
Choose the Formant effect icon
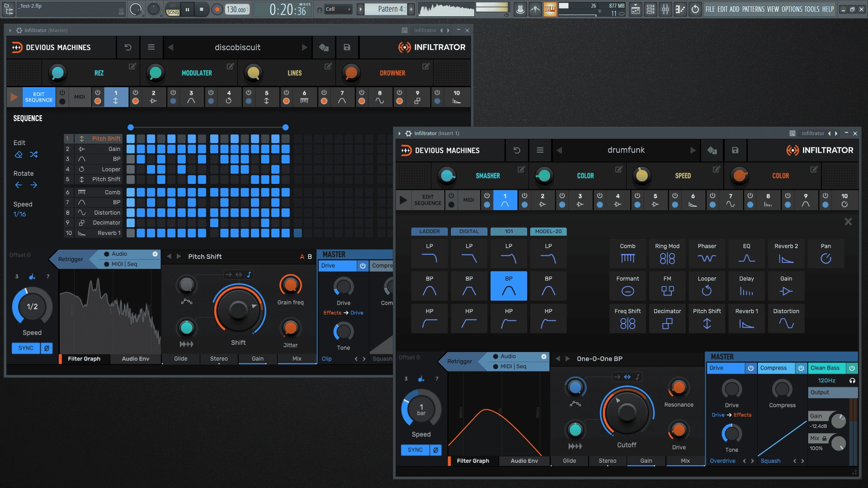pos(627,286)
